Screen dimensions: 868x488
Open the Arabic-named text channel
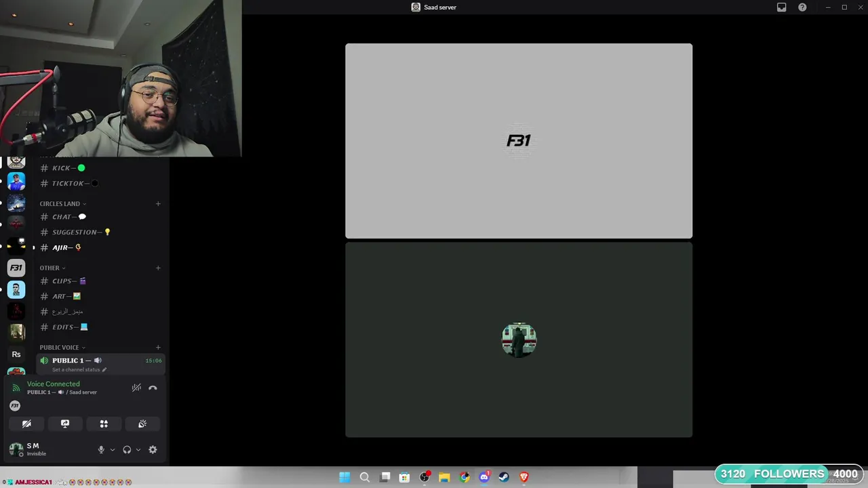click(x=100, y=312)
